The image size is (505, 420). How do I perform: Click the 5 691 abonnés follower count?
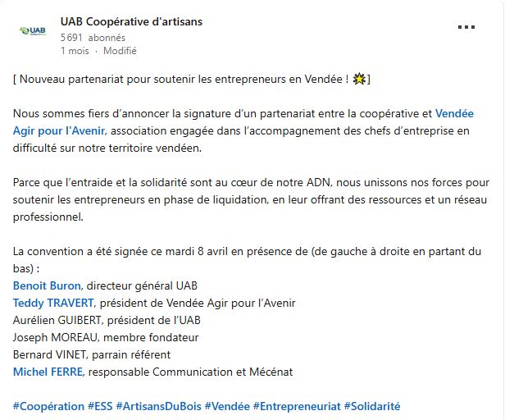[93, 38]
